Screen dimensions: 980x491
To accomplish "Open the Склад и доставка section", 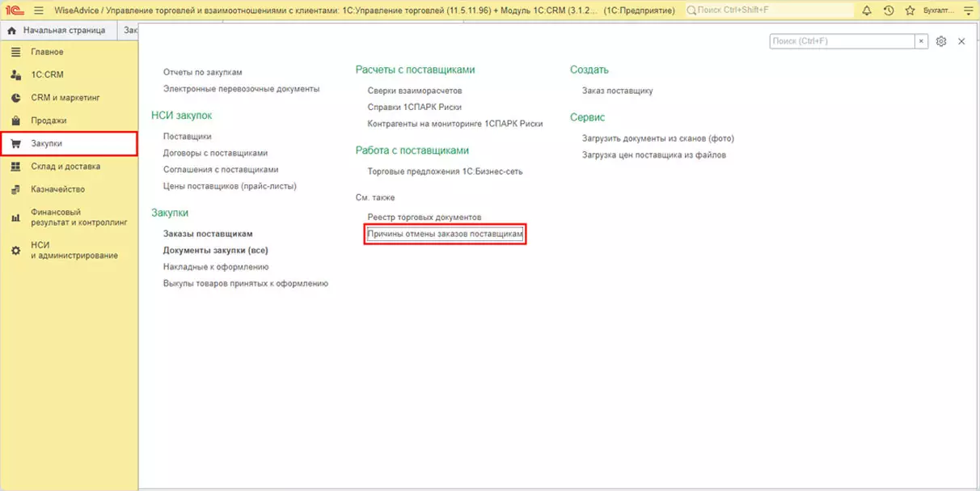I will coord(69,166).
